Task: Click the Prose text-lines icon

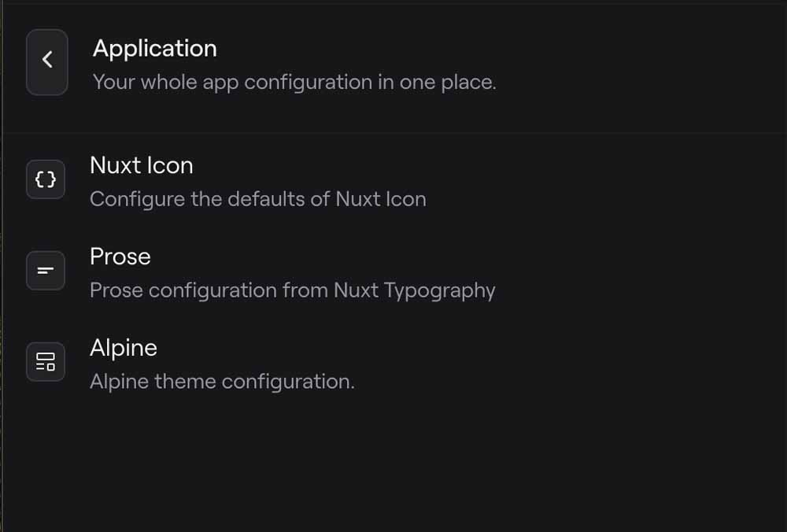Action: click(46, 272)
